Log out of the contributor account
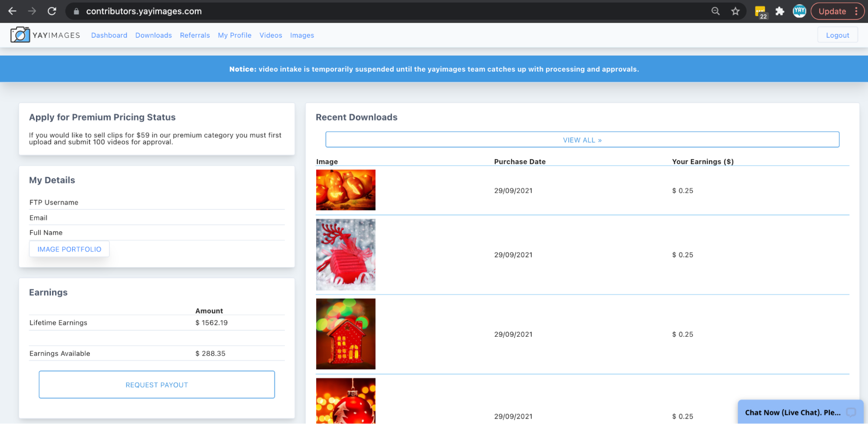The image size is (868, 424). 837,35
